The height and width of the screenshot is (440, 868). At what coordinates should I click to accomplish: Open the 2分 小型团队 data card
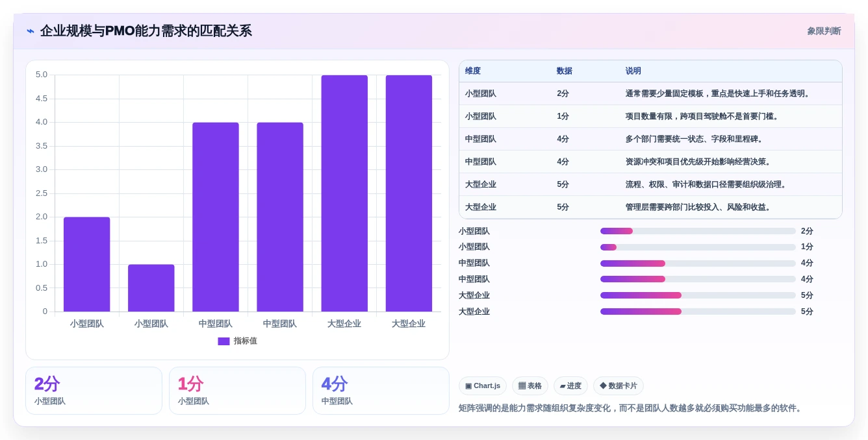coord(94,391)
